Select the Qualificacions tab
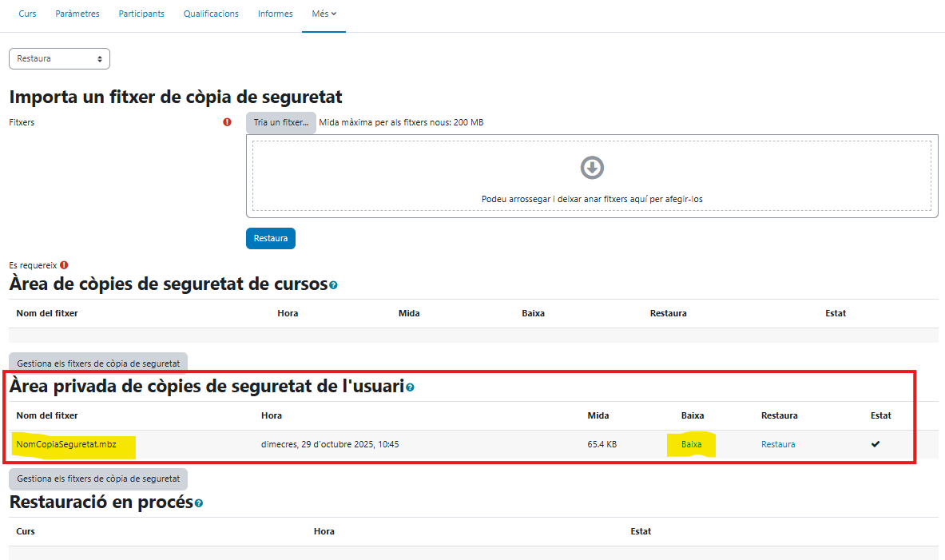 pos(211,14)
